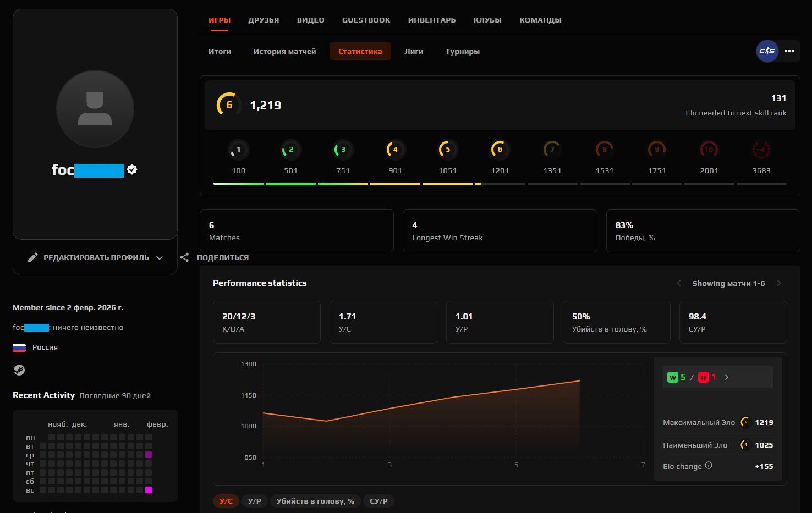Click the Steam account icon
The width and height of the screenshot is (812, 513).
coord(19,370)
